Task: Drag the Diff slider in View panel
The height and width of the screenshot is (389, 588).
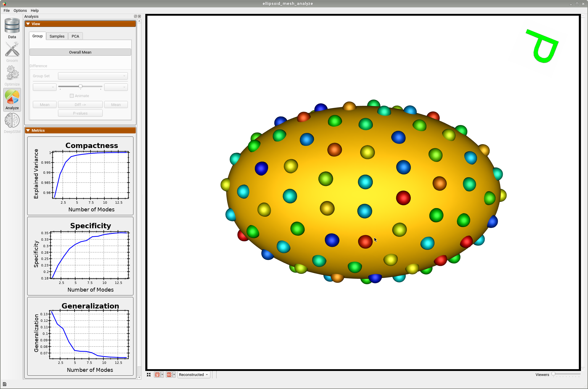Action: click(x=81, y=86)
